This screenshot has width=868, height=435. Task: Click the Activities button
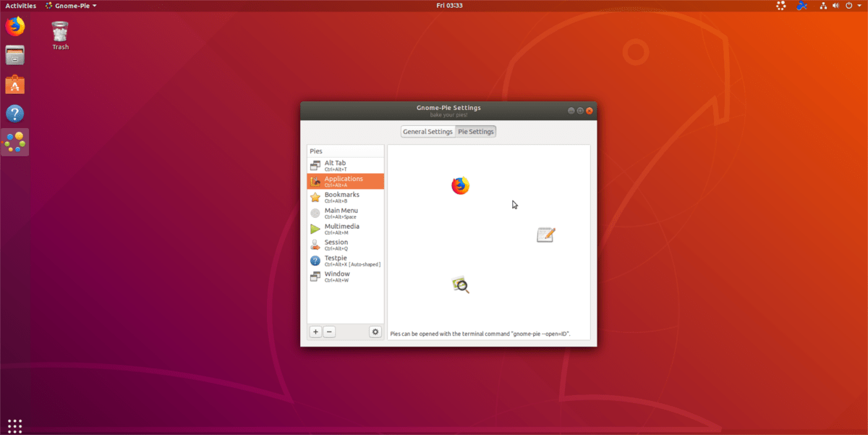coord(21,6)
